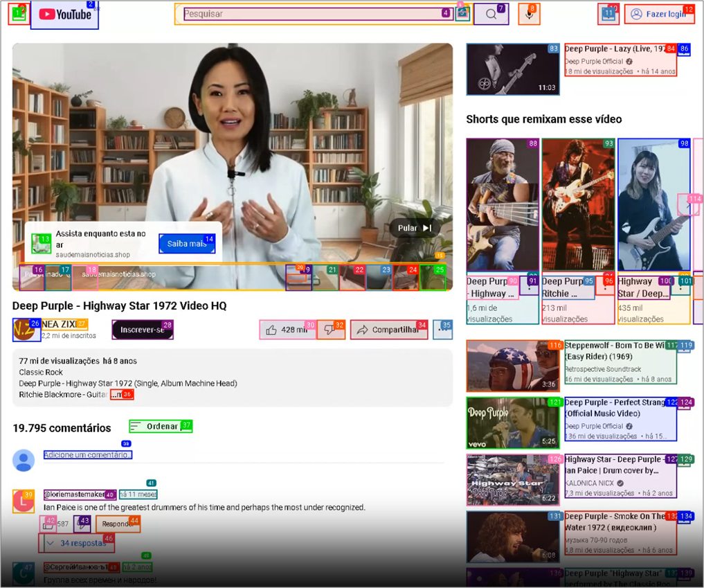Skip the ad with Pular
Image resolution: width=704 pixels, height=588 pixels.
click(414, 228)
